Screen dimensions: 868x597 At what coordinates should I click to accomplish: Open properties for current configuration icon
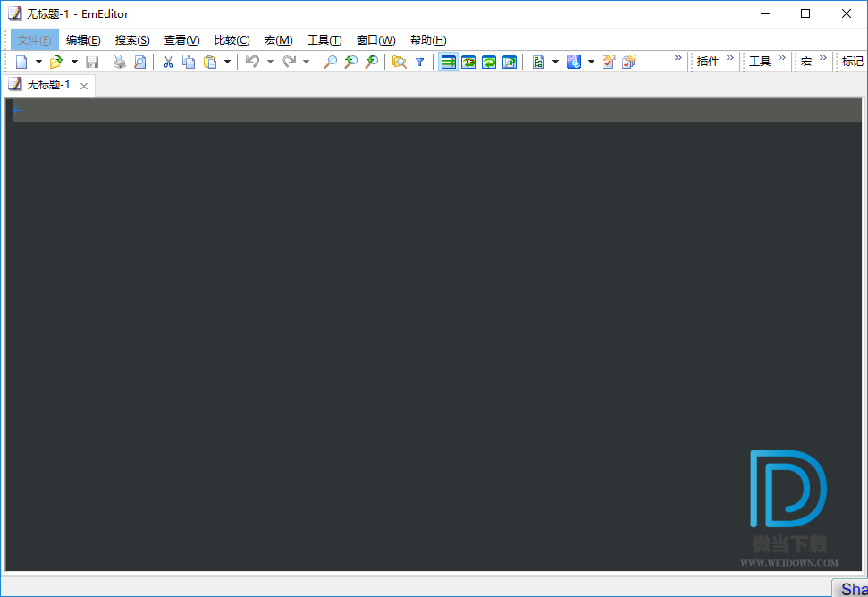[x=609, y=62]
